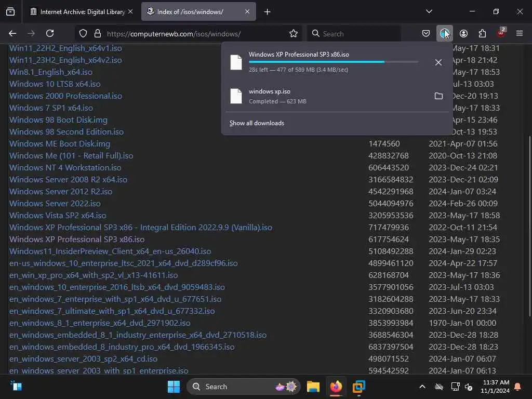Click en_windows_7_ultimate_with_sp1 iso link
532x399 pixels.
pos(112,311)
